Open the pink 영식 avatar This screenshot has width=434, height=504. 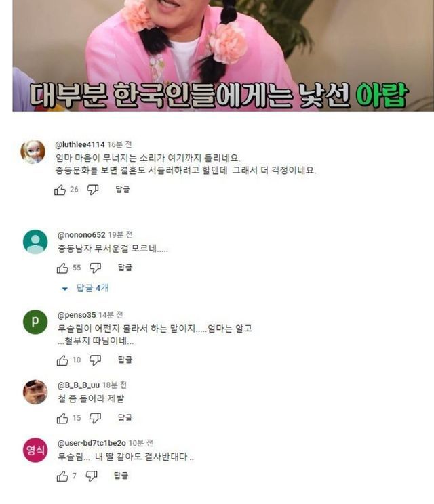[35, 450]
